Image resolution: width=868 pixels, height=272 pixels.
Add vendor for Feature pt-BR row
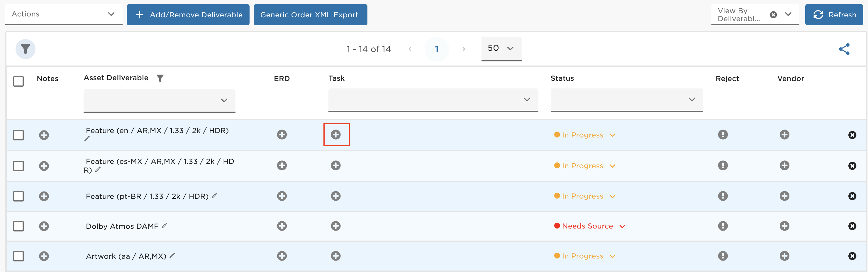(x=784, y=196)
